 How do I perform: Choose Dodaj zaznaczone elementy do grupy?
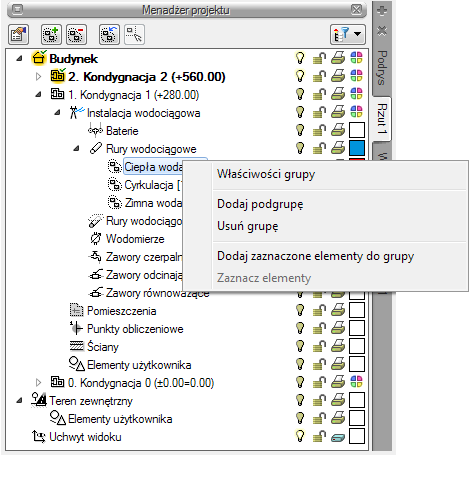315,256
